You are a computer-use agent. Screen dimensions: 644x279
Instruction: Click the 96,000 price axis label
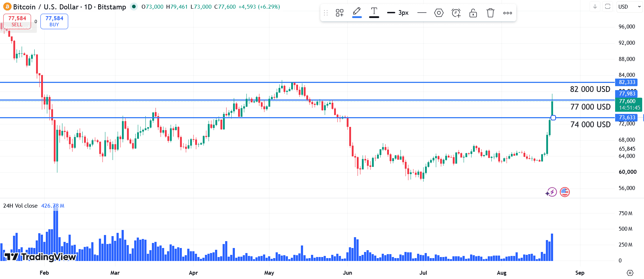627,27
